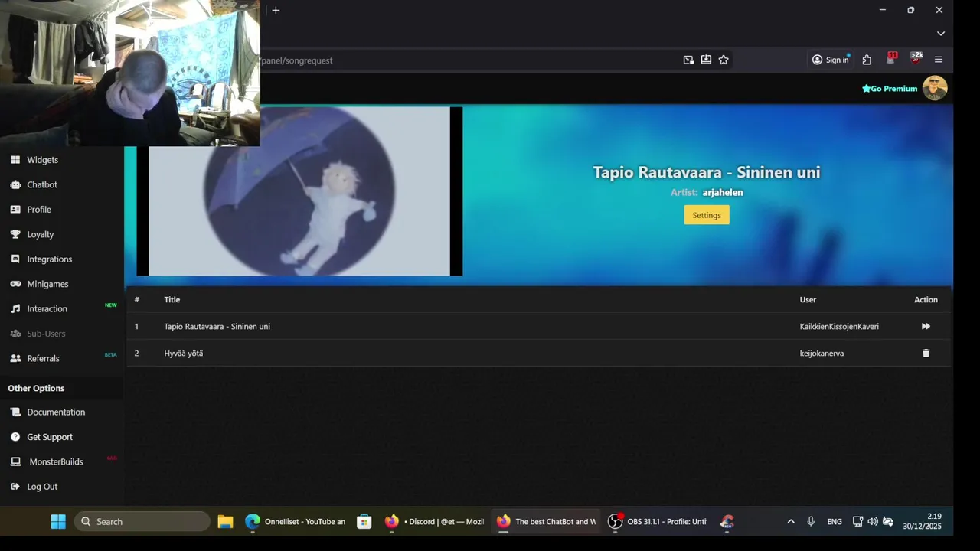Click the MonsterBuilds computer icon

tap(15, 461)
